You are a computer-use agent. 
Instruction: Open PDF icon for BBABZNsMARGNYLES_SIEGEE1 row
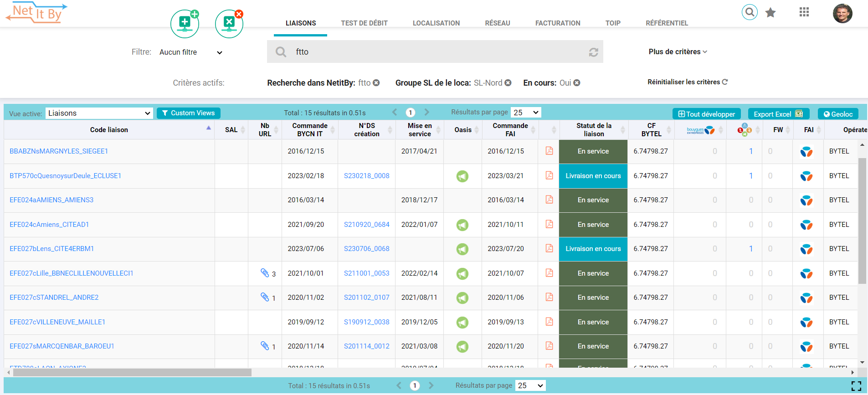coord(549,151)
